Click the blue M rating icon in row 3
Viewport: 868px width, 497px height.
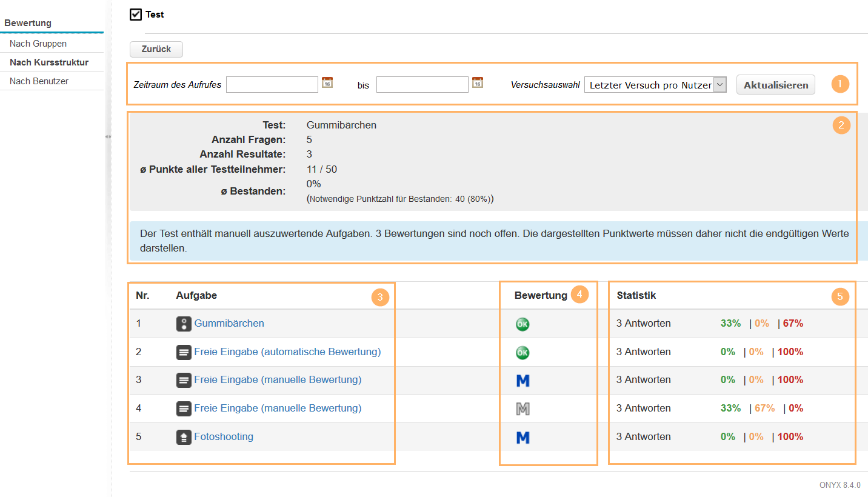click(522, 381)
